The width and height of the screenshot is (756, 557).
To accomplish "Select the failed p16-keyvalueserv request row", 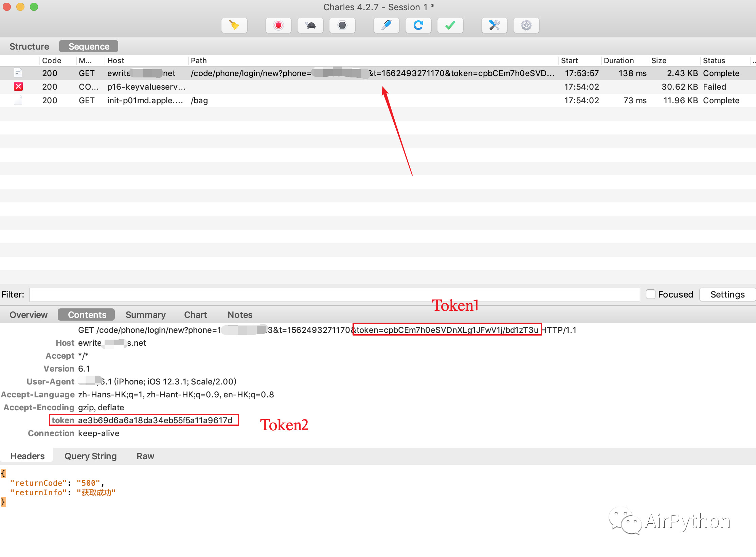I will (x=146, y=87).
